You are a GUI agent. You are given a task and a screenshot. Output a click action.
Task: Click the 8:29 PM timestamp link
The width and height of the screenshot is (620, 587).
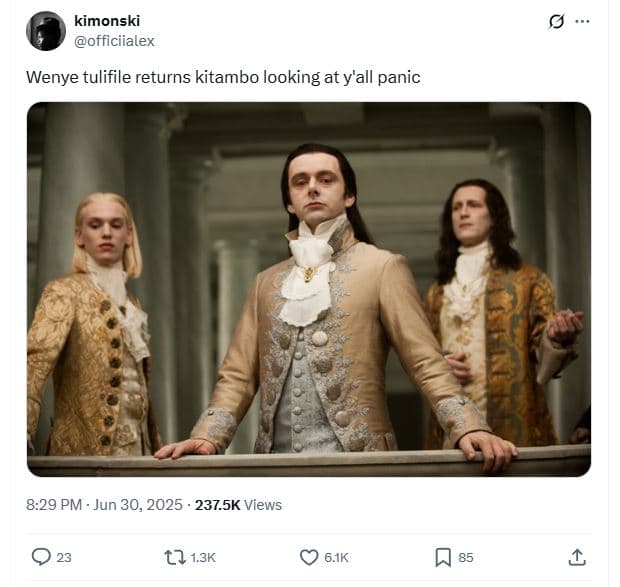coord(54,505)
